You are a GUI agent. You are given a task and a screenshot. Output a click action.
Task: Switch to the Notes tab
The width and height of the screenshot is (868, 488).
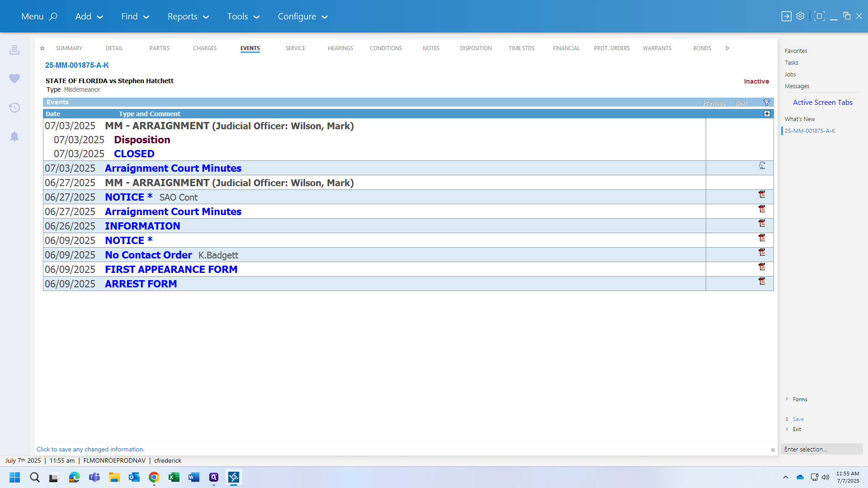click(x=431, y=48)
